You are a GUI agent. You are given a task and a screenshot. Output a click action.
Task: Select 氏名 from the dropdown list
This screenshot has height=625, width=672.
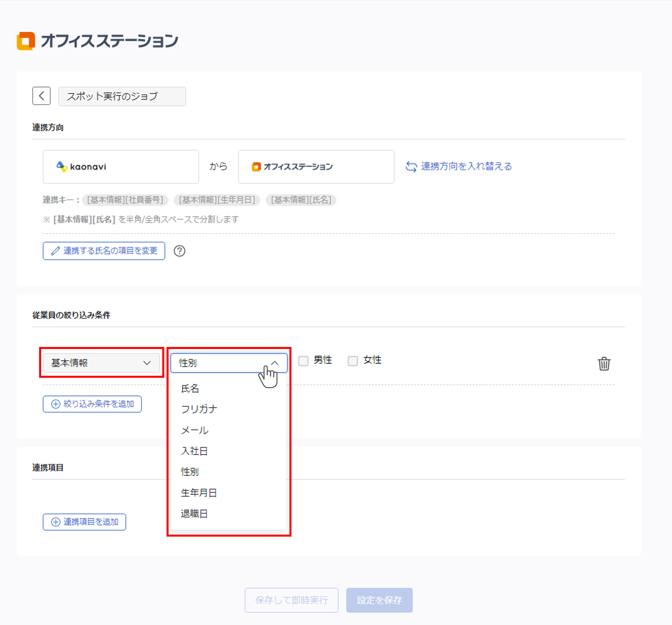click(190, 388)
